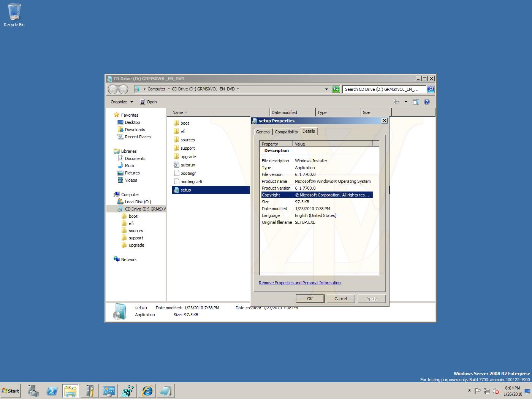Image resolution: width=532 pixels, height=399 pixels.
Task: Select Libraries header in navigation pane
Action: 125,151
